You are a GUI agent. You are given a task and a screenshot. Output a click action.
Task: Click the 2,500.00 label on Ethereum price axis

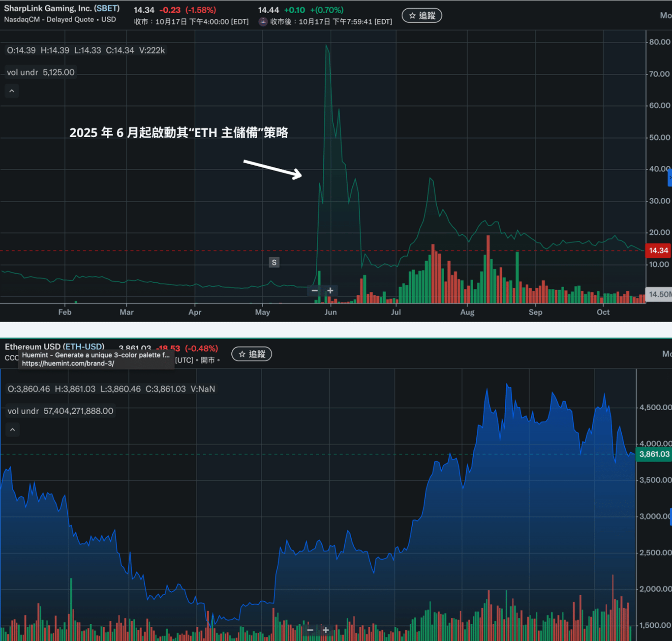tap(655, 552)
